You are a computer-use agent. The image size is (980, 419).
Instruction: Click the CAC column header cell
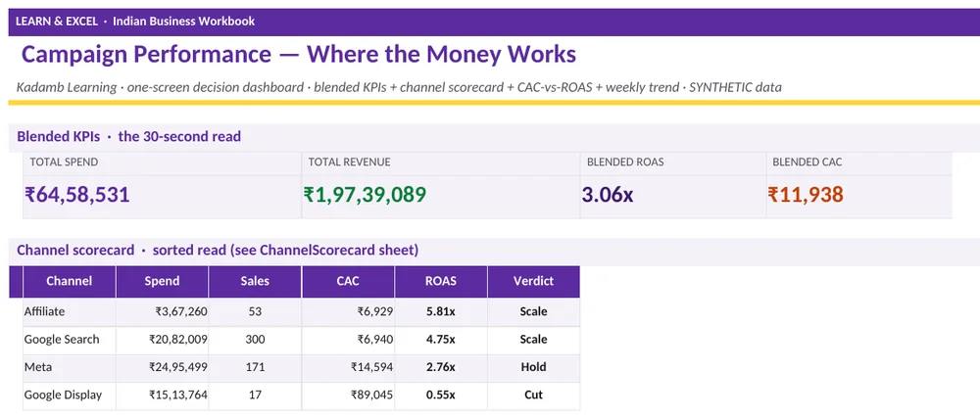coord(348,282)
